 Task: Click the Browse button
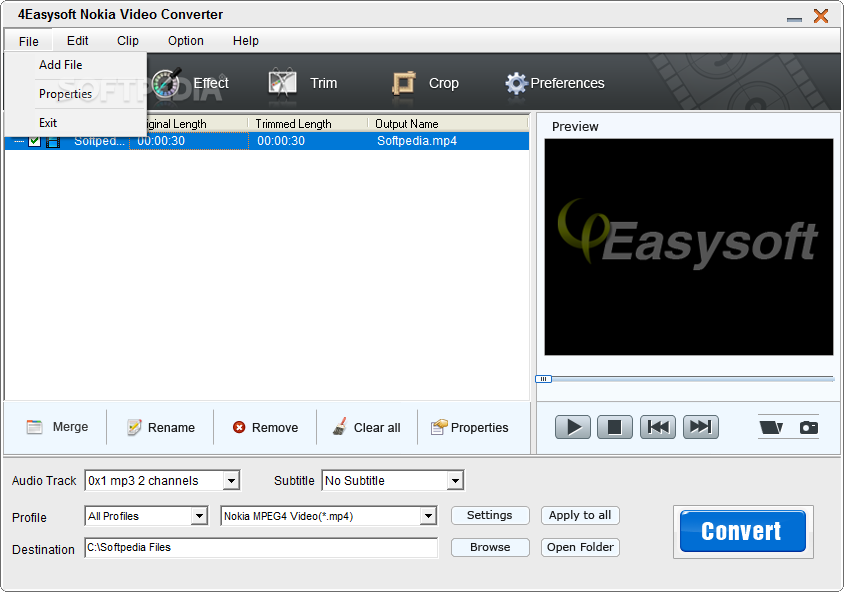tap(490, 547)
